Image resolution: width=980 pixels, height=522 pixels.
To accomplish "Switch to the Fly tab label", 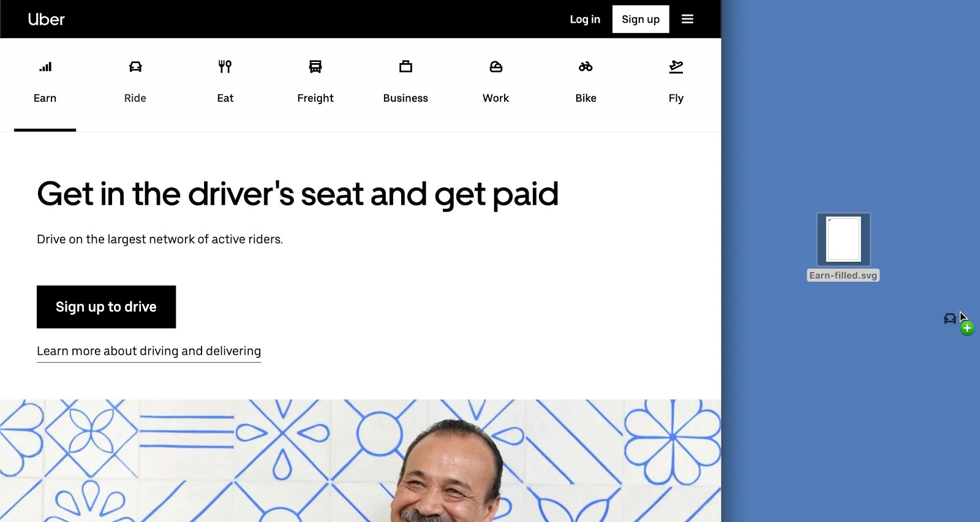I will click(x=676, y=98).
